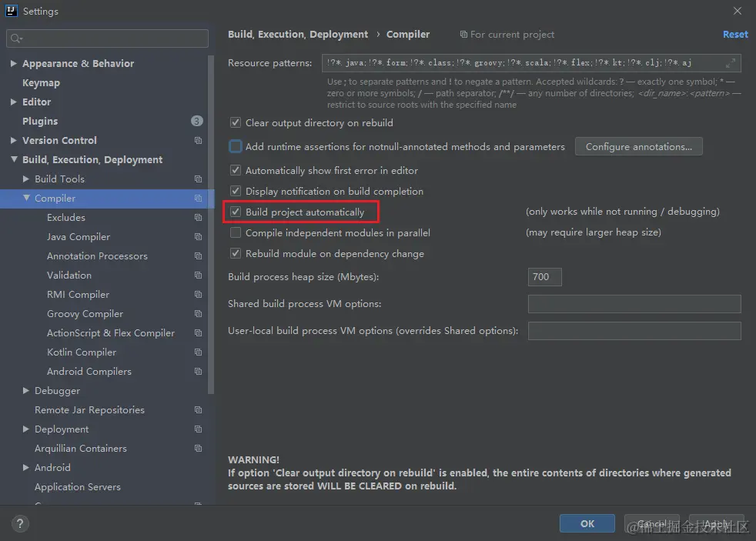Click the project-level icon beside ActionScript & Flex Compiler

[x=198, y=333]
